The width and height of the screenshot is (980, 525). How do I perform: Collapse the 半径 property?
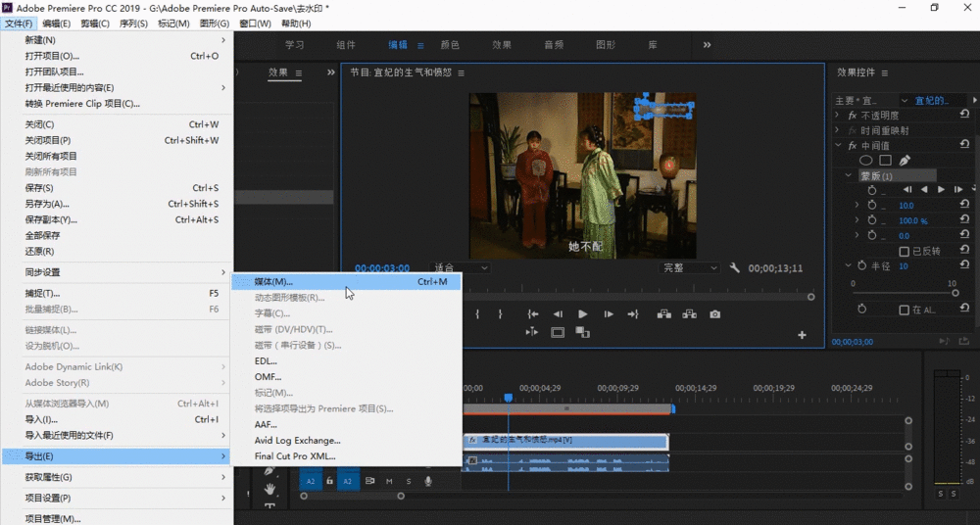click(x=848, y=265)
